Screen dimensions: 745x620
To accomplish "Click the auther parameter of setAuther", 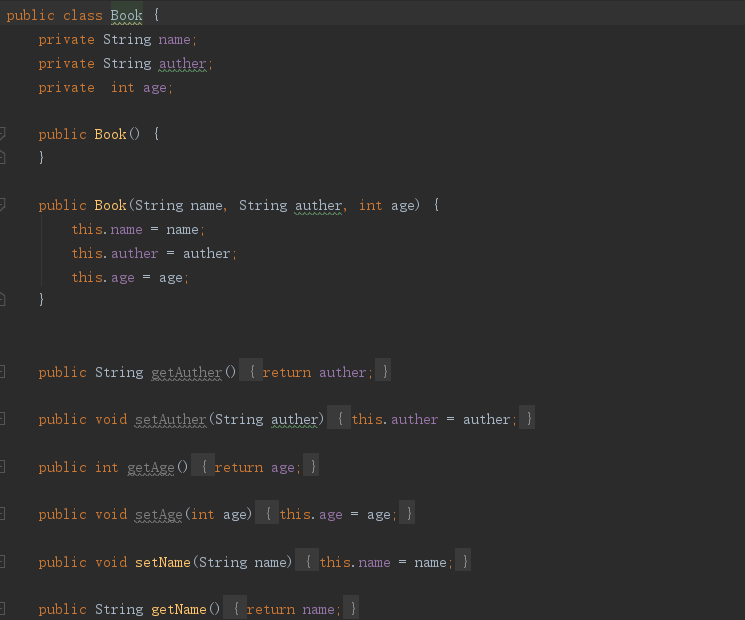I will [294, 420].
